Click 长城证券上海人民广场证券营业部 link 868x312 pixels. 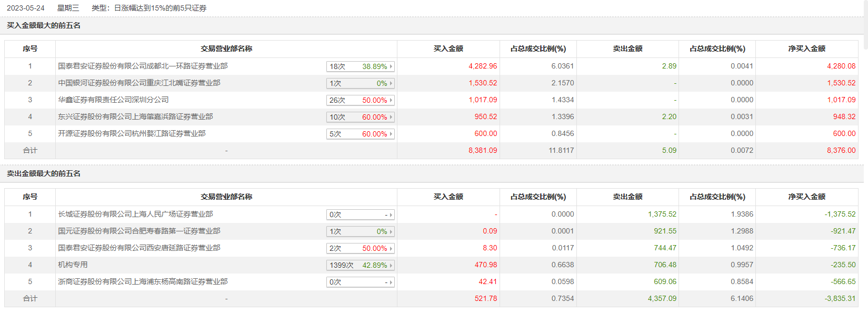[135, 214]
